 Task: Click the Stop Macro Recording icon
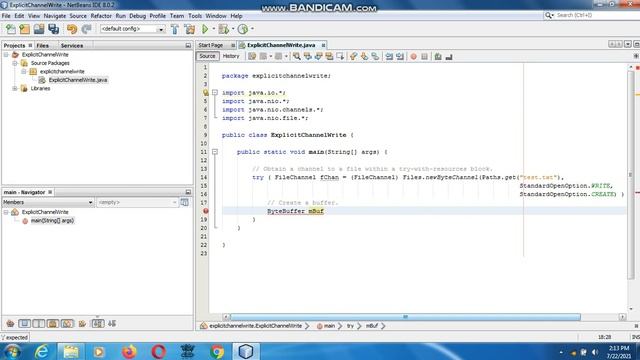[424, 56]
